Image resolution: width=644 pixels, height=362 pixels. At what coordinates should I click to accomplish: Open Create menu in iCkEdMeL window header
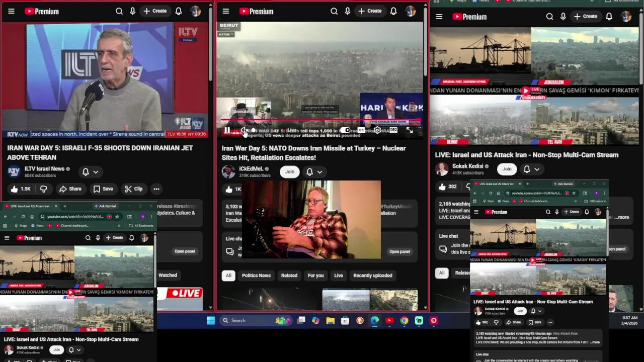point(369,11)
